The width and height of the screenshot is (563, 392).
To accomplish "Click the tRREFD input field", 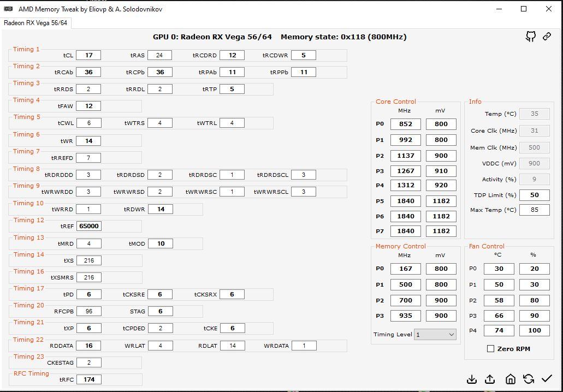I will tap(88, 158).
